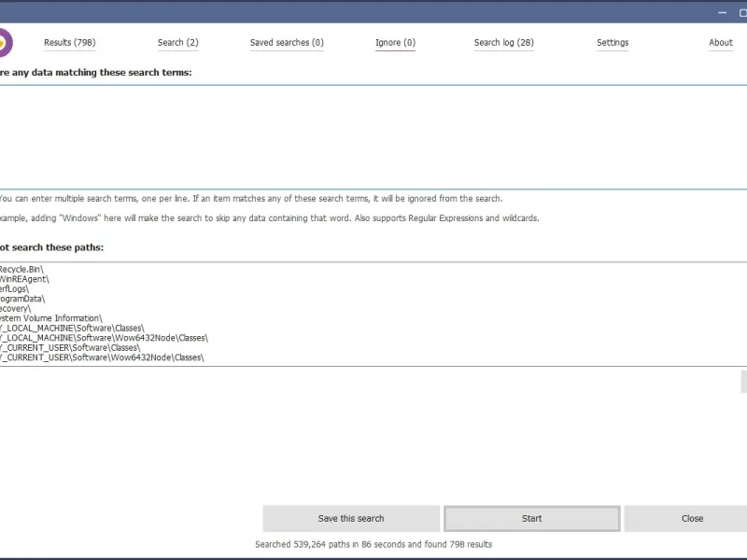
Task: Click LOCAL_MACHINE\Software\Classes\ path line
Action: click(x=72, y=329)
